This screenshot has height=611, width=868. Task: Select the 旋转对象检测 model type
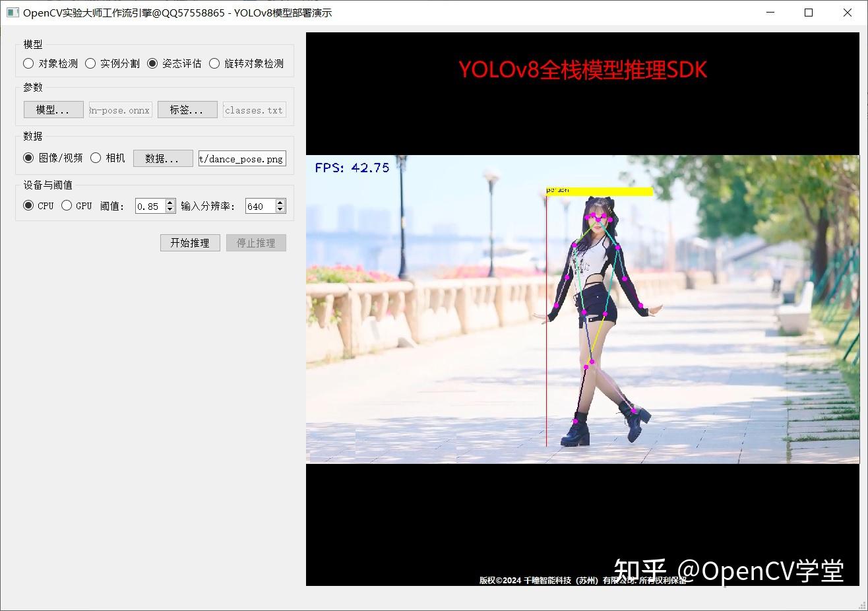click(214, 63)
